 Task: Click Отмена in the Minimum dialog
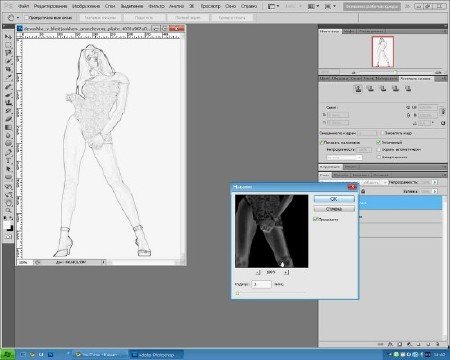pyautogui.click(x=334, y=209)
